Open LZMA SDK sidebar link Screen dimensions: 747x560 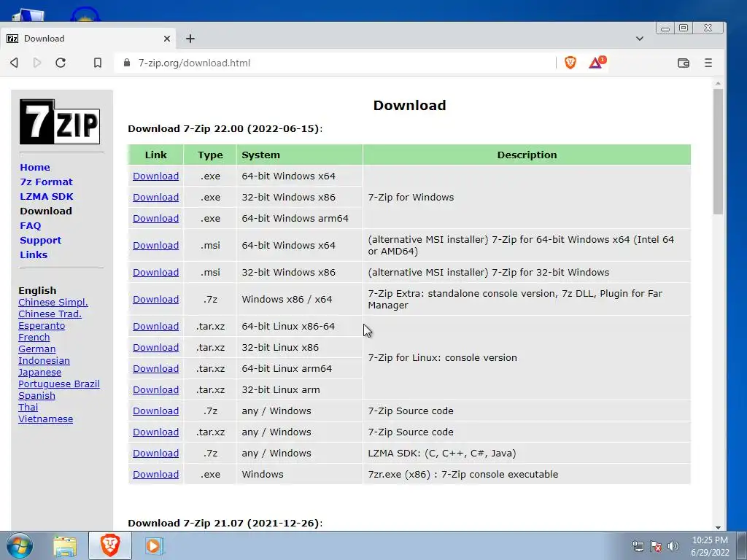click(47, 196)
